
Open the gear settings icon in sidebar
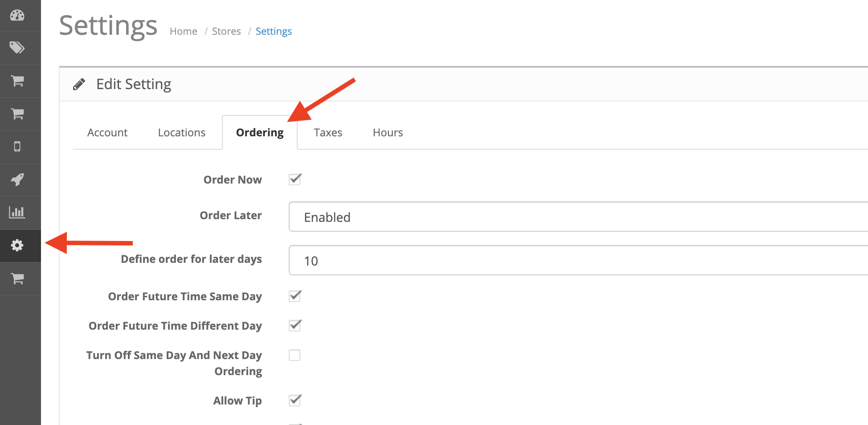coord(17,245)
